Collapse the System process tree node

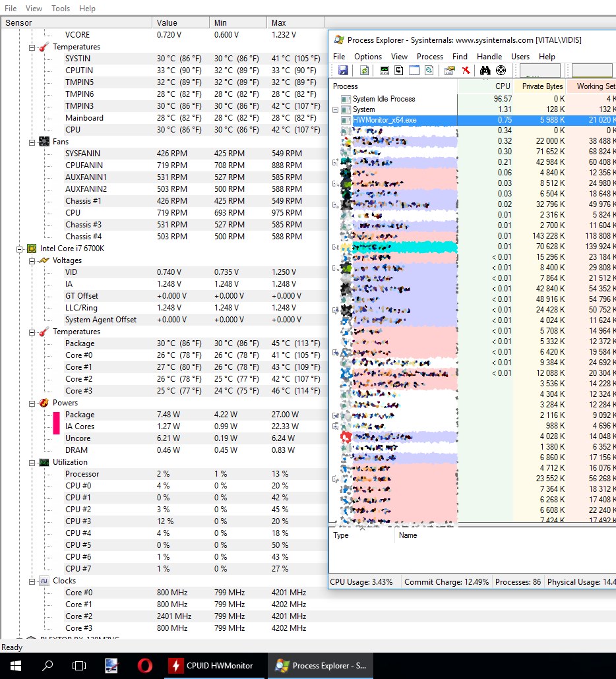click(x=335, y=109)
